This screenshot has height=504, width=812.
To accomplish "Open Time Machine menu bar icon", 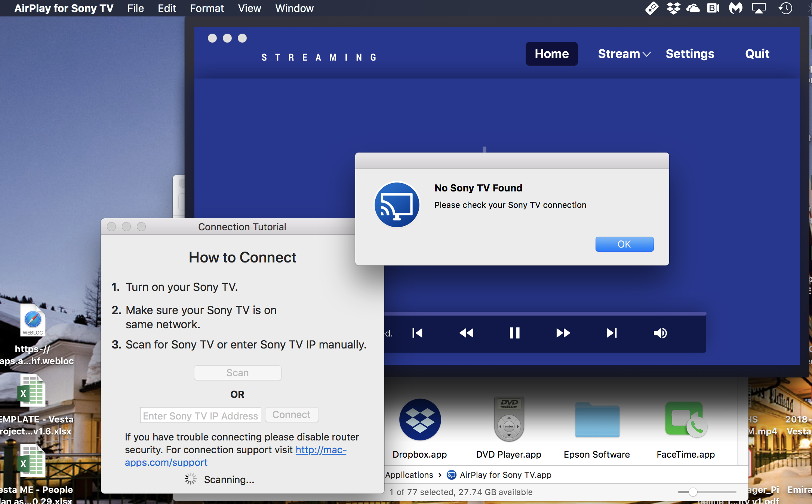I will (x=785, y=8).
